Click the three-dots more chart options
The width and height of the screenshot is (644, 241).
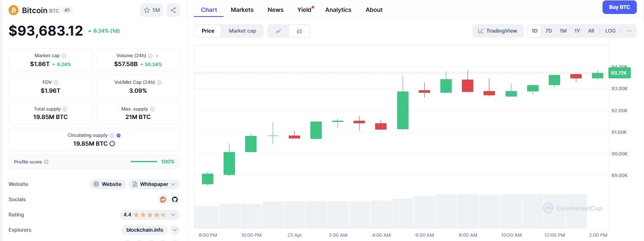[x=630, y=31]
